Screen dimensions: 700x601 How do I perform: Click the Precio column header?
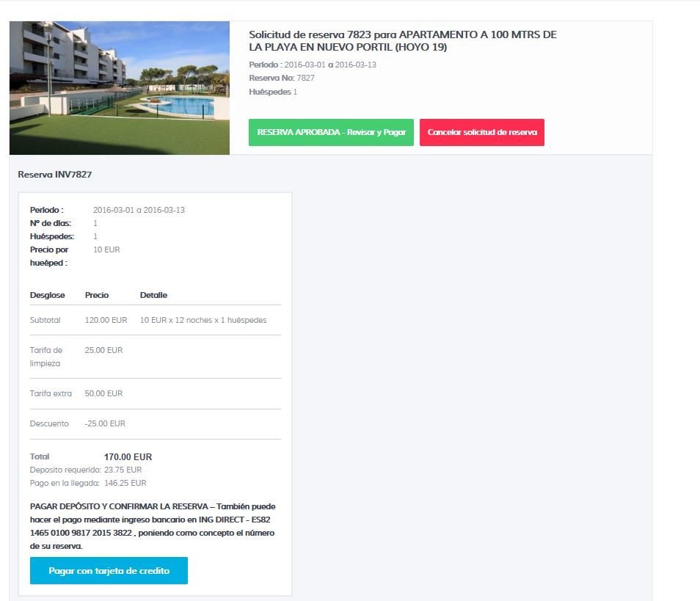point(97,295)
